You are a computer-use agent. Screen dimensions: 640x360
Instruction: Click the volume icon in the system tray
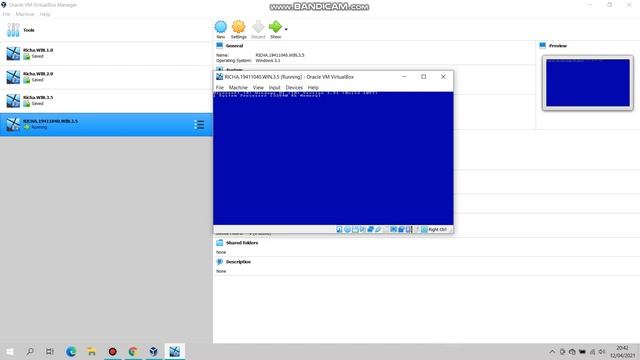(602, 352)
